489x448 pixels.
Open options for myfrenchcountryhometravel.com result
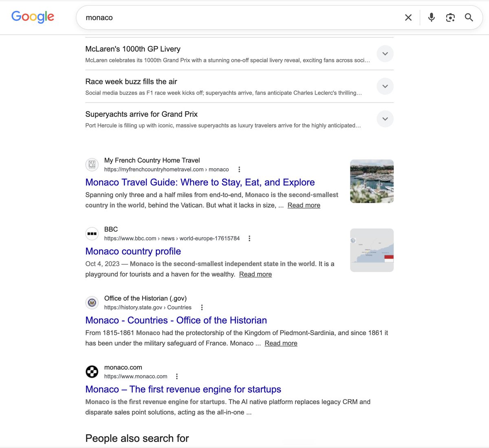pyautogui.click(x=239, y=169)
